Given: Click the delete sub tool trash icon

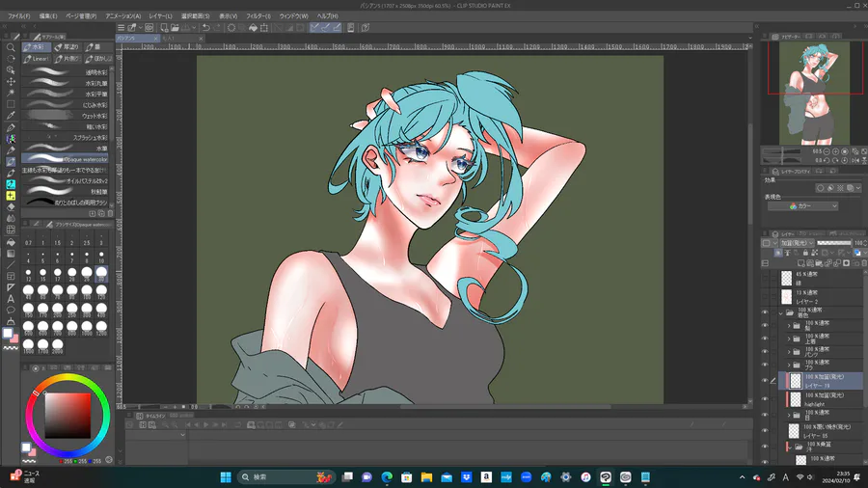Looking at the screenshot, I should (x=110, y=213).
